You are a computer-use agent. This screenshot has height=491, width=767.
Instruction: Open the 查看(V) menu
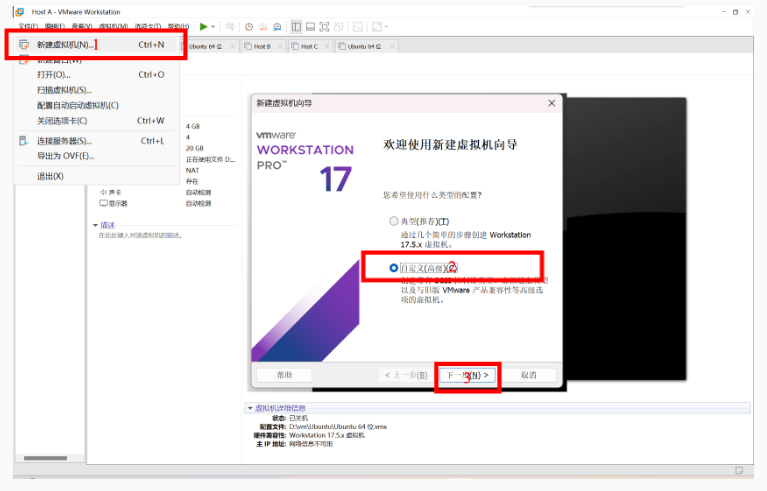point(82,26)
